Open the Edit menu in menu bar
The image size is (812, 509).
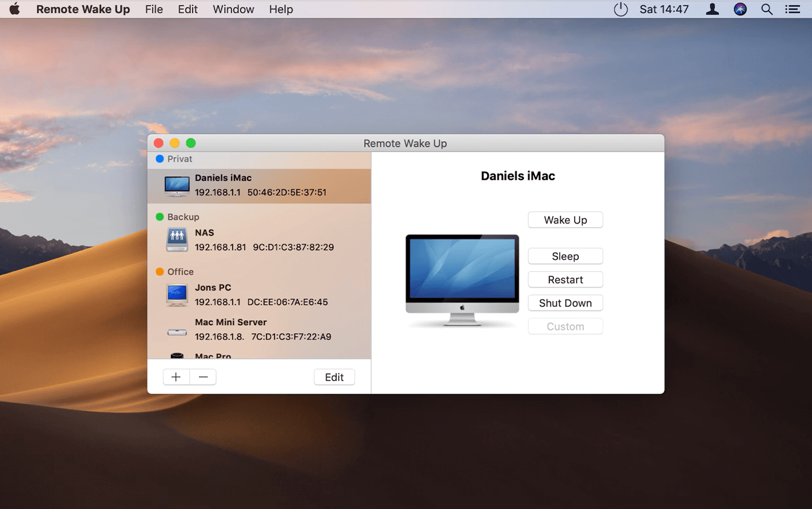click(x=188, y=9)
